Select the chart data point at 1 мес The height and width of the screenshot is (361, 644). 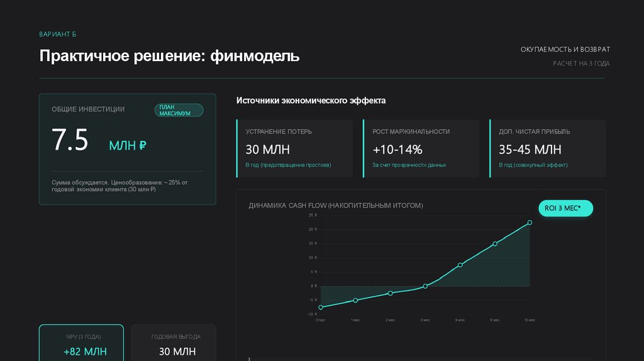(356, 300)
